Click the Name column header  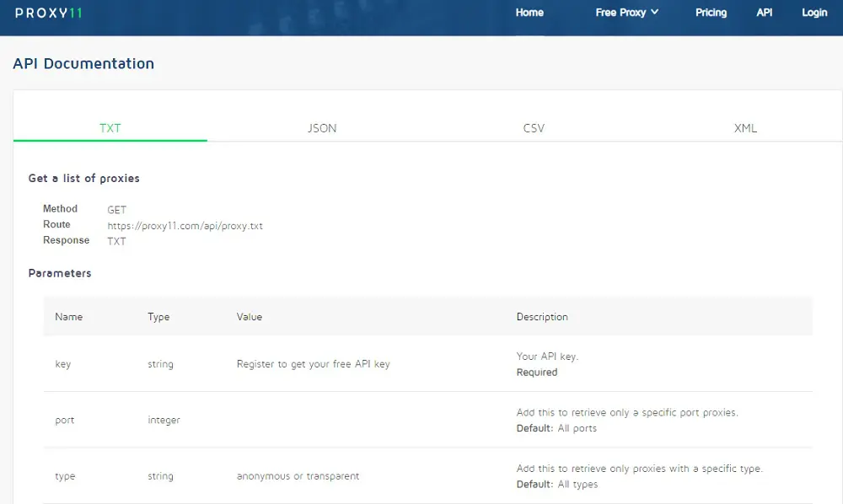click(69, 317)
